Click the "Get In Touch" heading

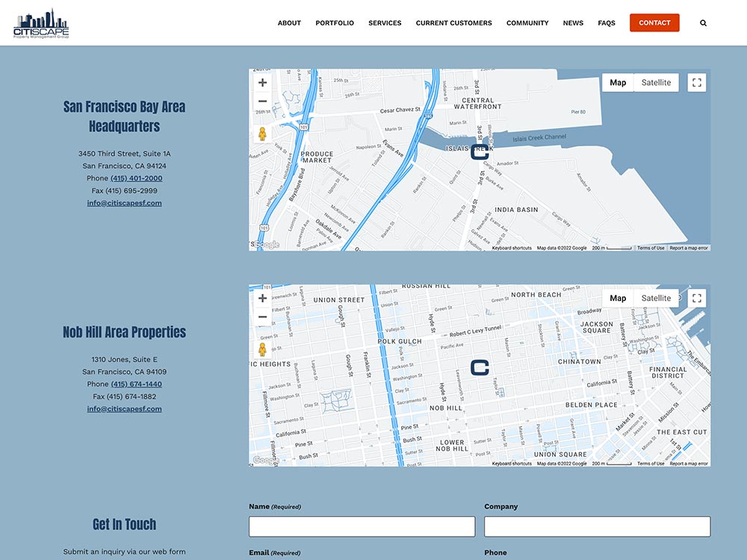click(124, 524)
